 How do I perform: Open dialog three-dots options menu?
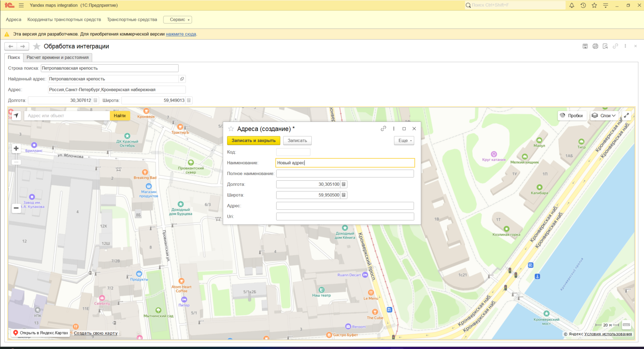(394, 129)
